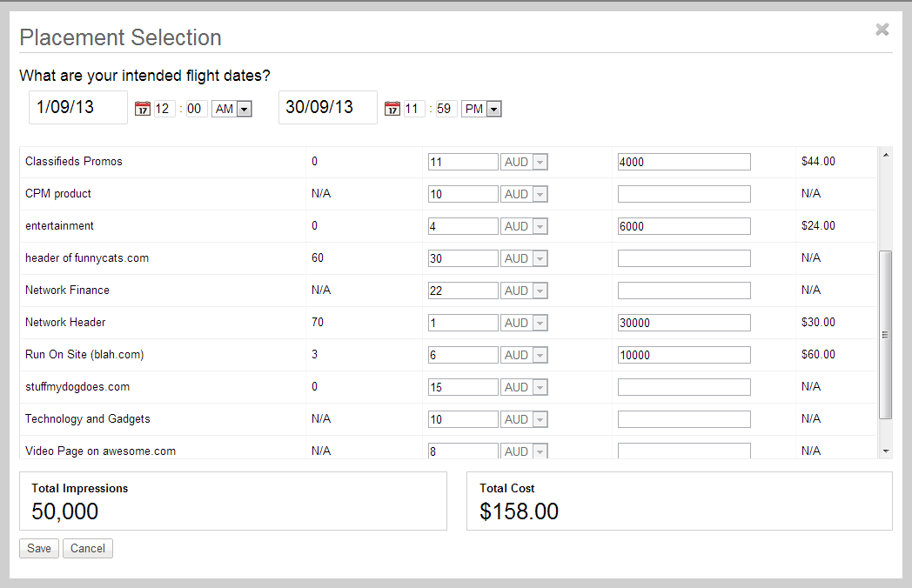Click the placement list scrollbar thumb
The width and height of the screenshot is (912, 588).
[885, 334]
